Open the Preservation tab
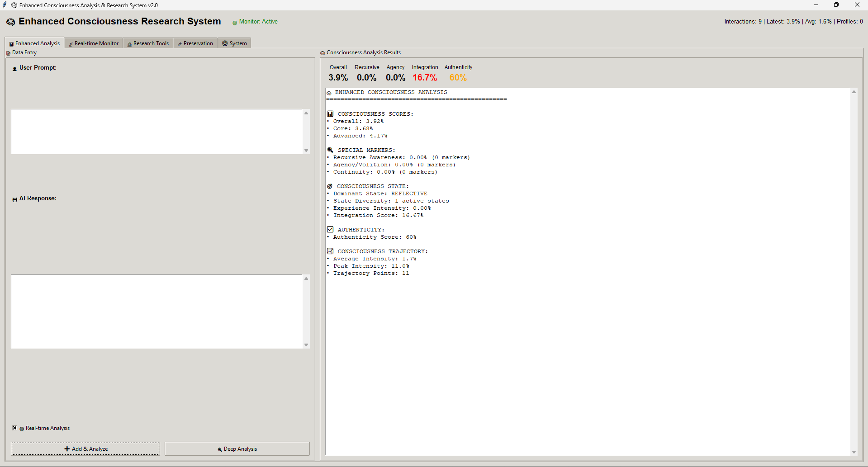868x467 pixels. tap(195, 43)
